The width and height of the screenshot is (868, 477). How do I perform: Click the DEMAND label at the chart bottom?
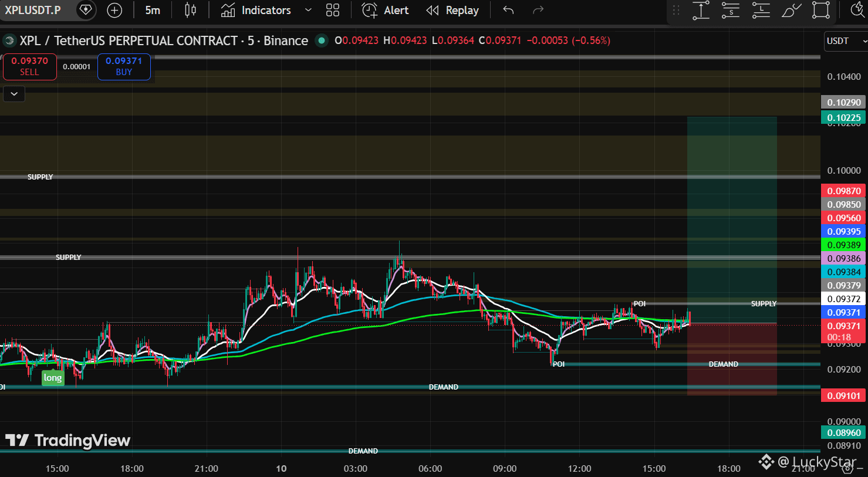coord(363,451)
